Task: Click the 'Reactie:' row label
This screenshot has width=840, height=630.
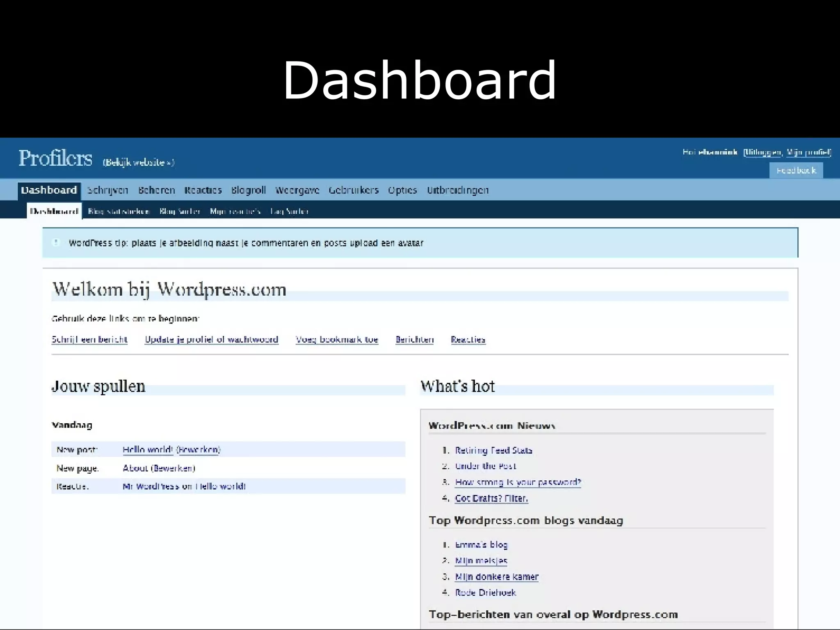Action: pyautogui.click(x=73, y=486)
